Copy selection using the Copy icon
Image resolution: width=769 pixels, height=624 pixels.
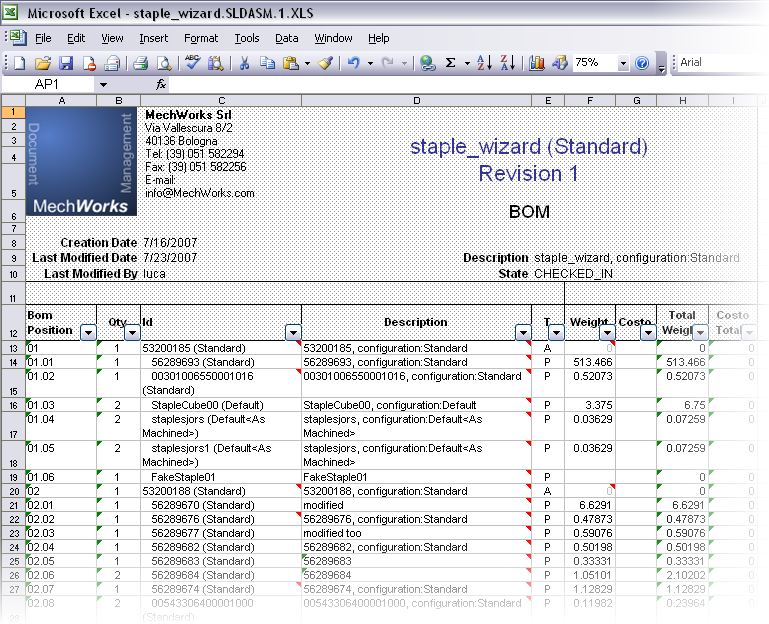pyautogui.click(x=267, y=63)
